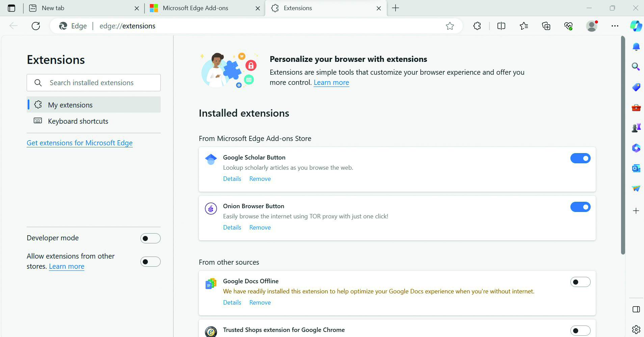Open Keyboard shortcuts section
Image resolution: width=644 pixels, height=337 pixels.
(93, 121)
